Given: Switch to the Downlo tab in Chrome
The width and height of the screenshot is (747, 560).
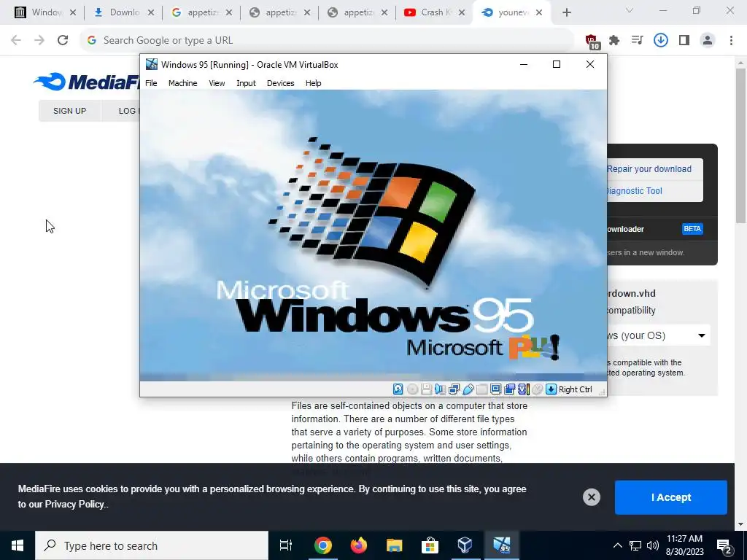Looking at the screenshot, I should coord(117,12).
